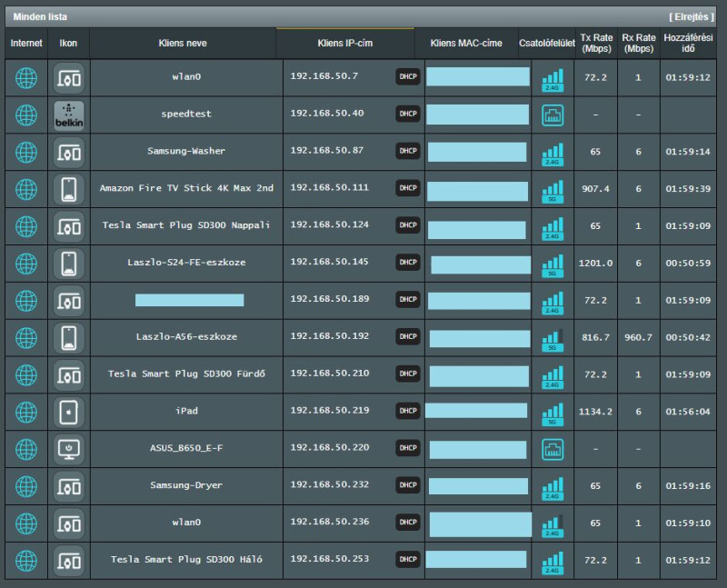Click the device icon for Samsung-Dryer
This screenshot has height=588, width=727.
[69, 485]
